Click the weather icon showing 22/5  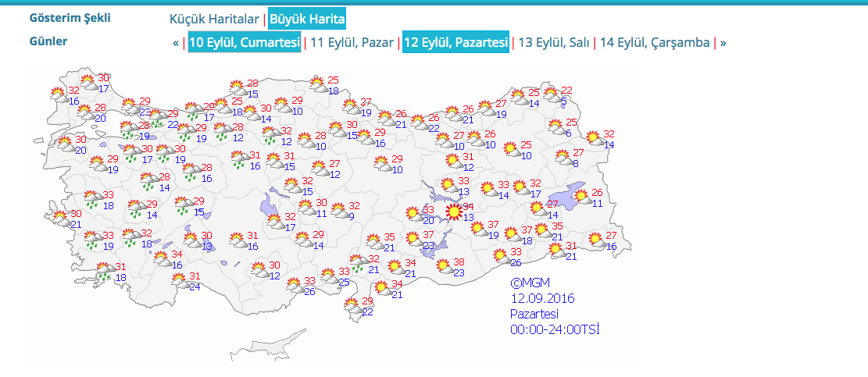point(552,94)
